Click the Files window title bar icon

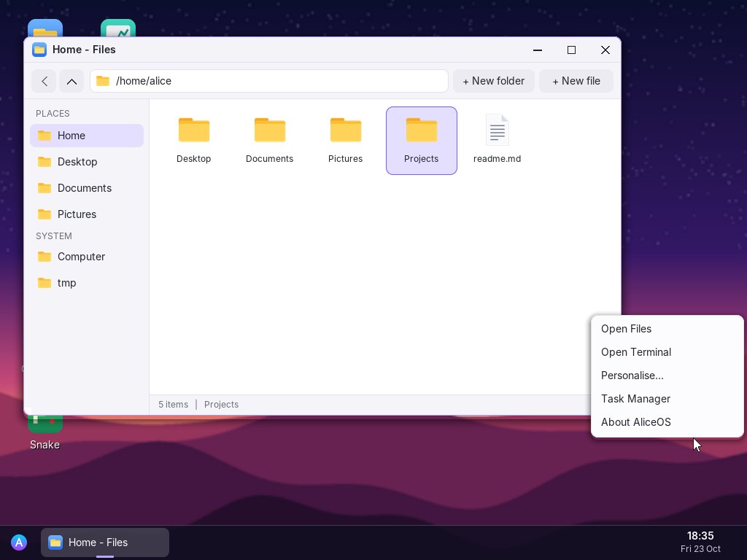coord(39,50)
